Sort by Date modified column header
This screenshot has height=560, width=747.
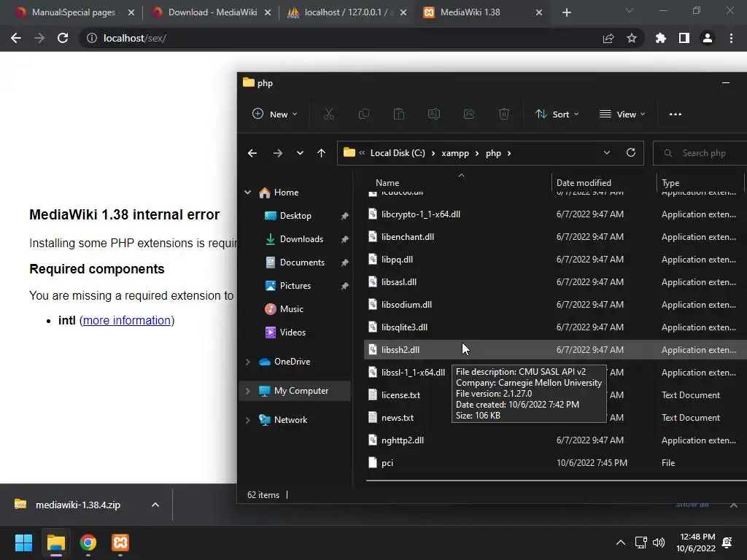click(x=584, y=183)
